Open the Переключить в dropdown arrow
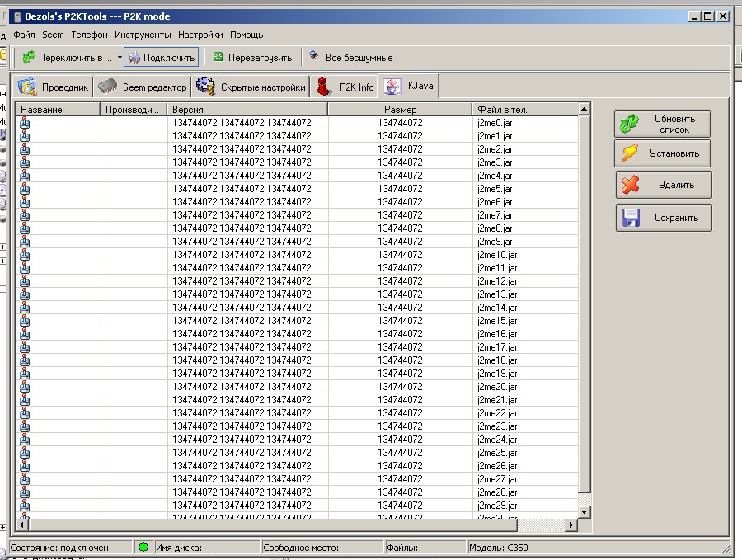 point(120,57)
